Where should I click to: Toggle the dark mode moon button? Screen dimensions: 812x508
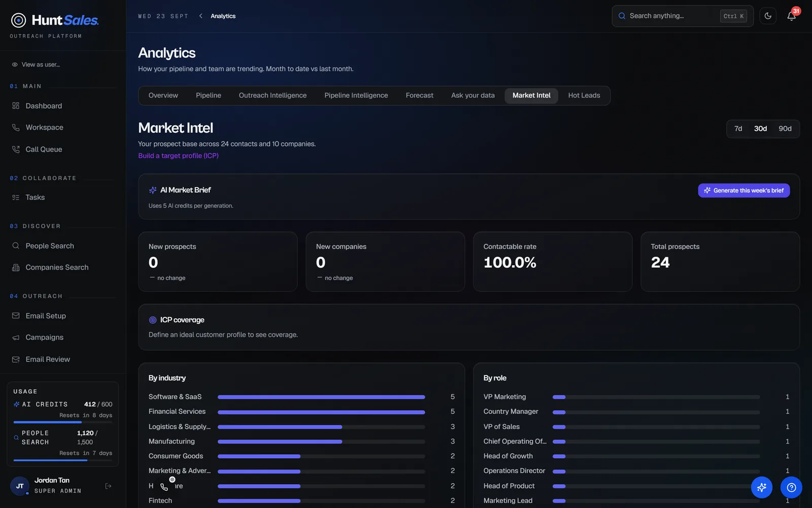(768, 16)
